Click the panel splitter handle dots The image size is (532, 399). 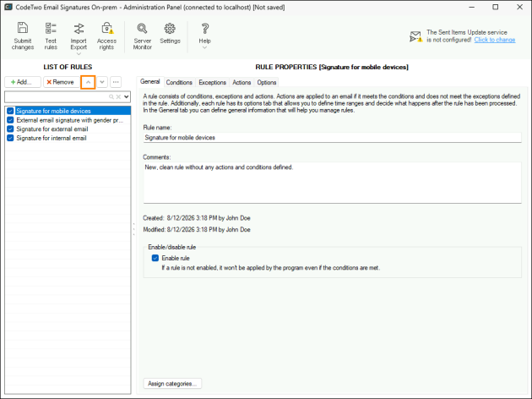pos(133,229)
